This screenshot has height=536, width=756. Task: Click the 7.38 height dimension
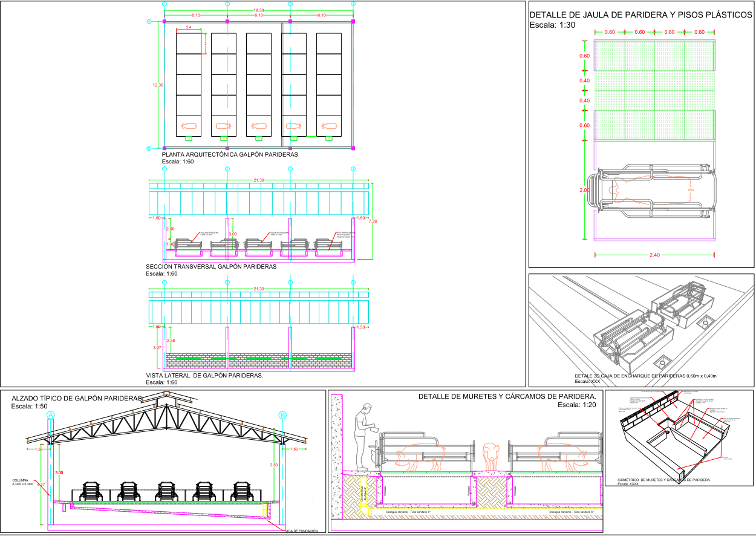373,221
